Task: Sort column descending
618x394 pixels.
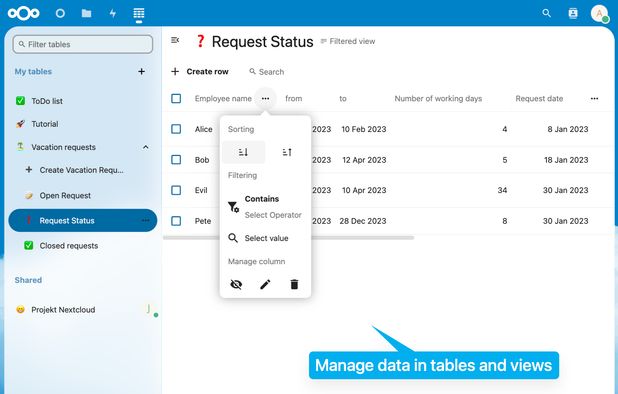Action: point(244,152)
